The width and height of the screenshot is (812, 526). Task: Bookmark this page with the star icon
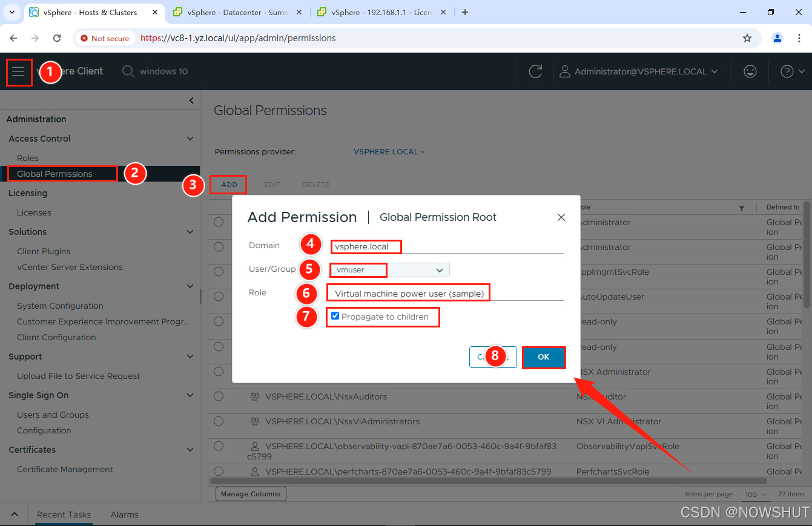pos(747,38)
